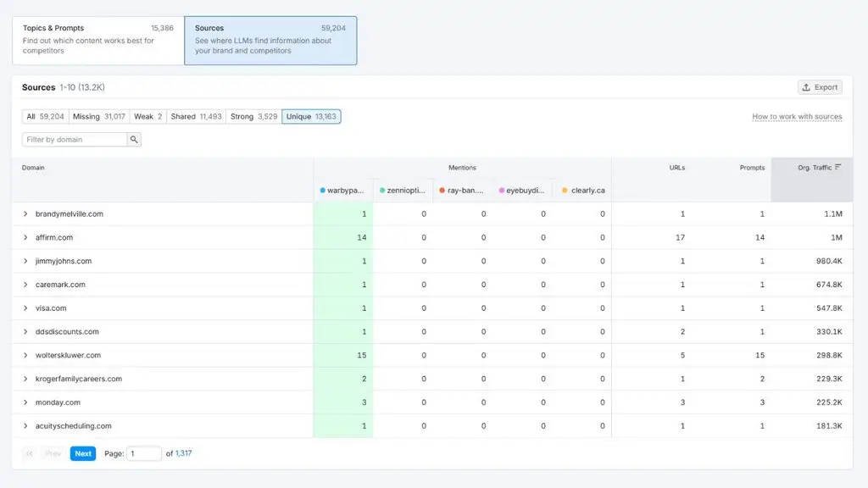Image resolution: width=868 pixels, height=488 pixels.
Task: Click the first-page double arrow icon
Action: [30, 454]
